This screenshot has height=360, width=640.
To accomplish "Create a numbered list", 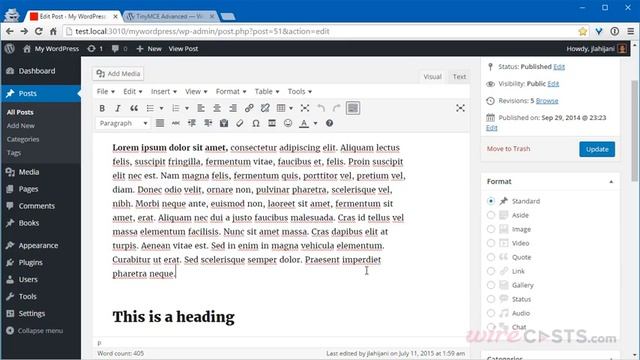I will (x=176, y=108).
